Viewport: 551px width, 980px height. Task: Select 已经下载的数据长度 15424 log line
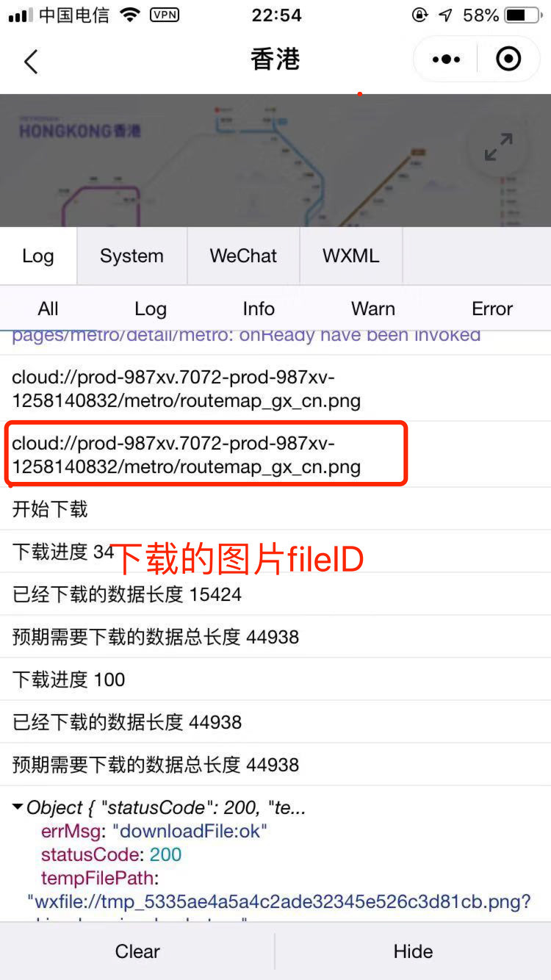(x=275, y=594)
